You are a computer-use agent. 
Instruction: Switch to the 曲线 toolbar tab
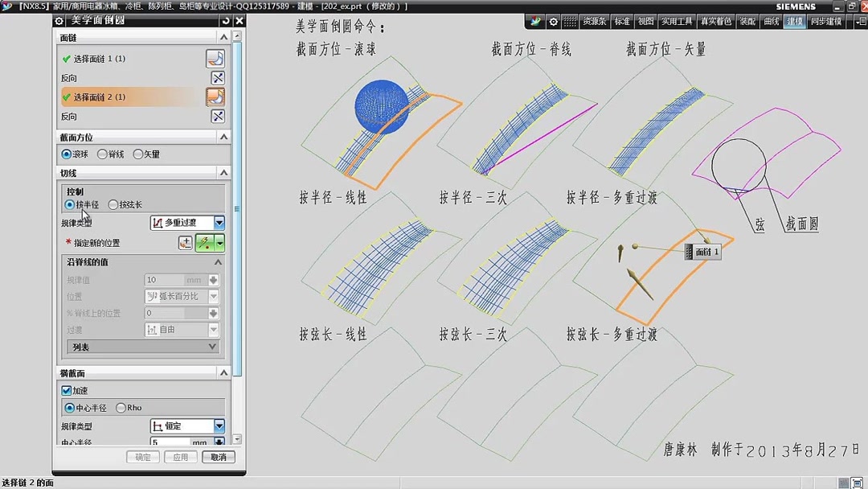[x=772, y=21]
